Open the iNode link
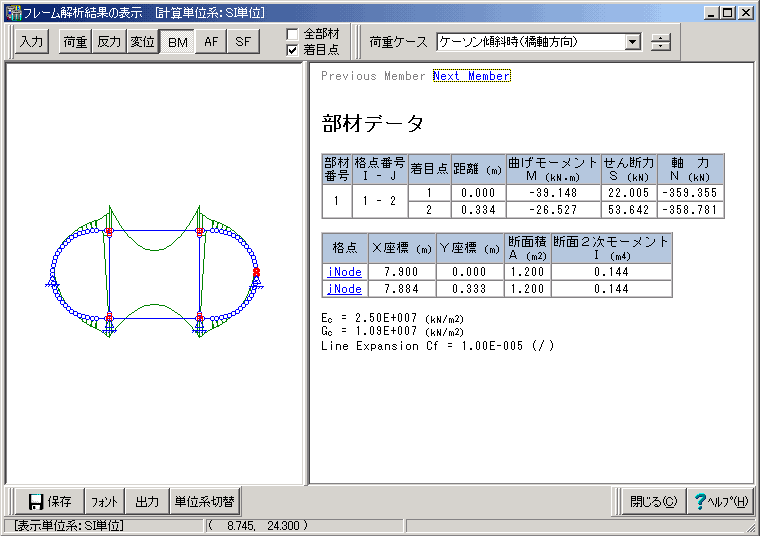This screenshot has height=536, width=760. point(345,272)
